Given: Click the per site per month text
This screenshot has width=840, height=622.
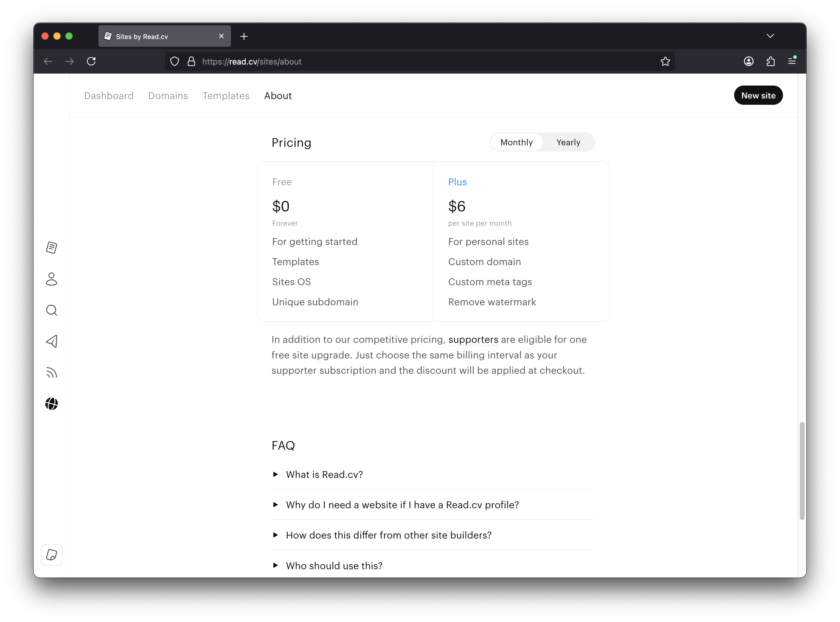Looking at the screenshot, I should [x=480, y=223].
